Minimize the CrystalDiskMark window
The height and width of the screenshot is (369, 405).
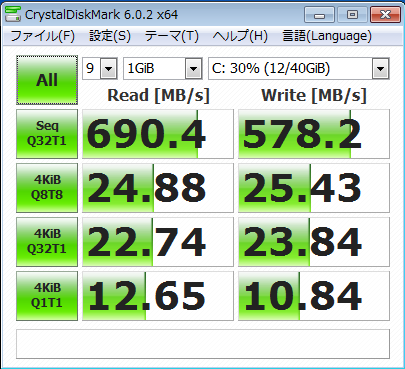click(319, 15)
